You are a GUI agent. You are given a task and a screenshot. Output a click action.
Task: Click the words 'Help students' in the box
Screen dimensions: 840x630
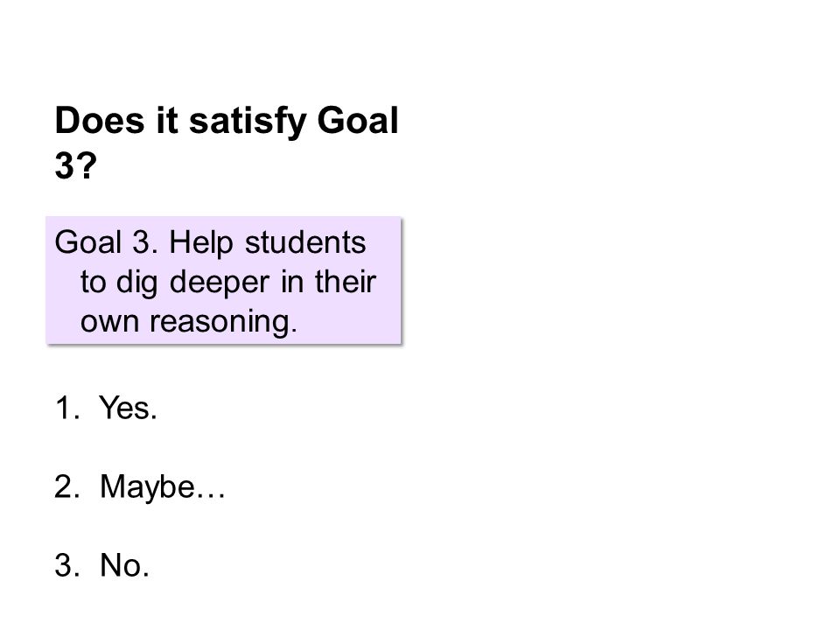point(268,242)
